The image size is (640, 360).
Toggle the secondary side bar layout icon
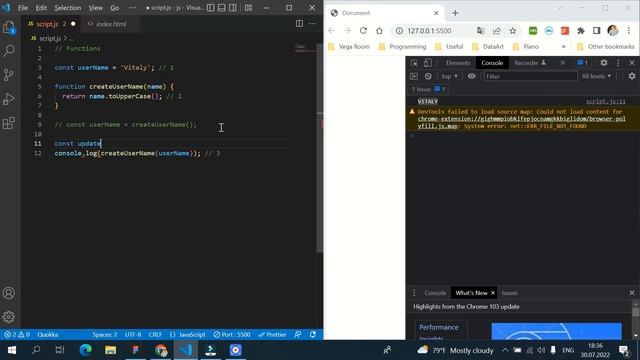point(233,8)
